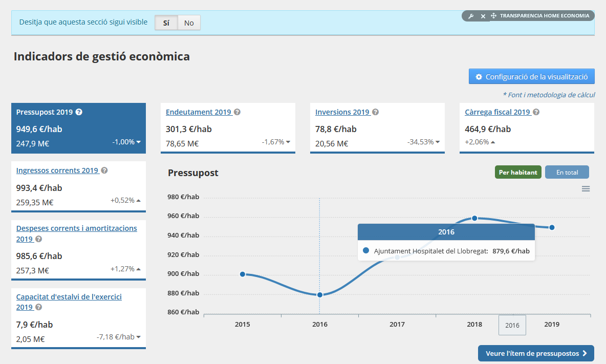Select No for section visibility
This screenshot has height=364, width=606.
(x=189, y=23)
